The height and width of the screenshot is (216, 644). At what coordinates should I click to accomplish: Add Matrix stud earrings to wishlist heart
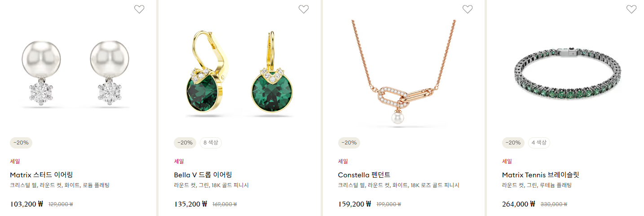139,9
